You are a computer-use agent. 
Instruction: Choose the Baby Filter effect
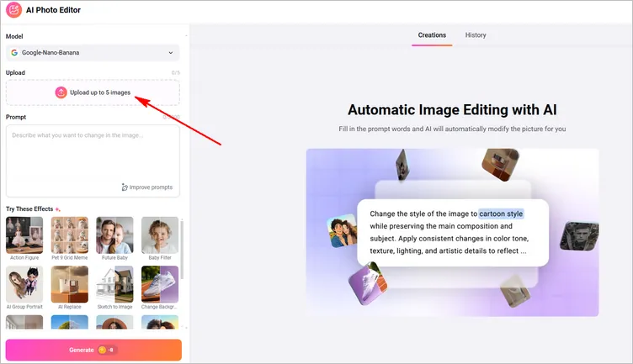[160, 235]
